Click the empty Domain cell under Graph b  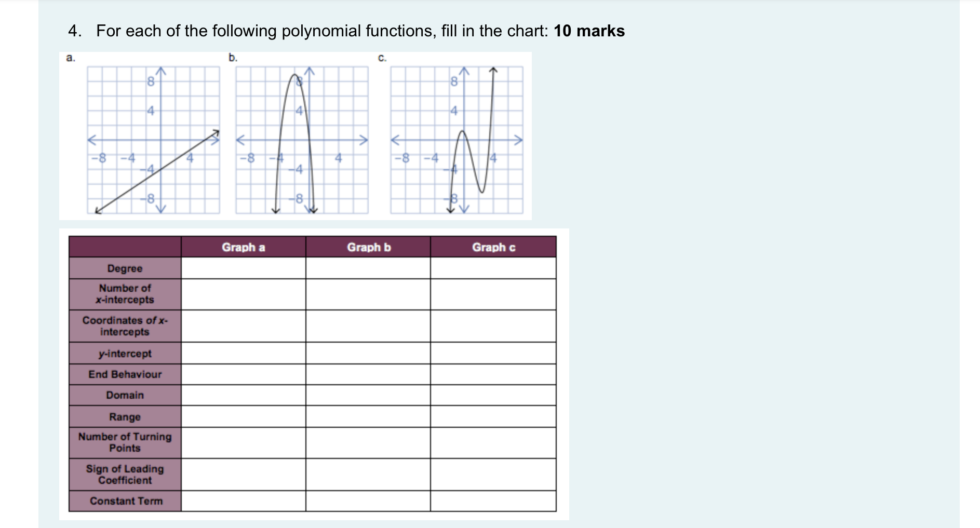point(369,395)
